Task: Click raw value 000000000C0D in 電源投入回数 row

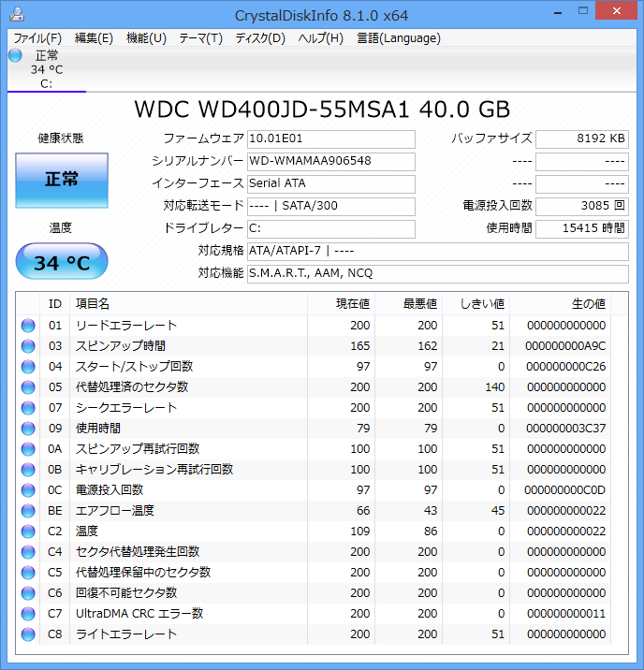Action: tap(565, 490)
